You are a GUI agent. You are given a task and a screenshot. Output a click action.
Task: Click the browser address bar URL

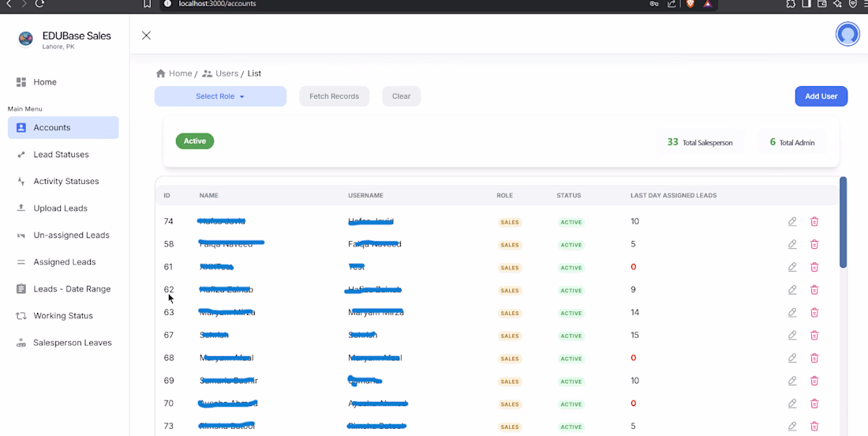point(217,4)
